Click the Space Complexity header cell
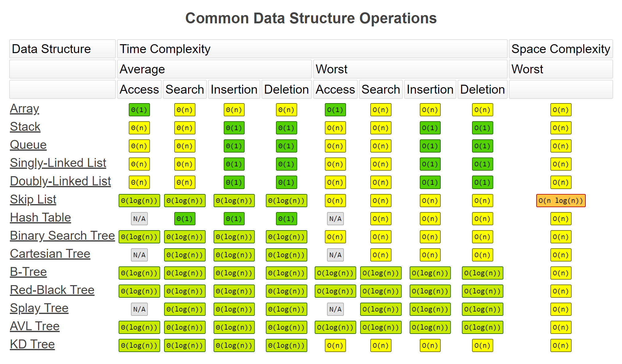 [x=561, y=49]
